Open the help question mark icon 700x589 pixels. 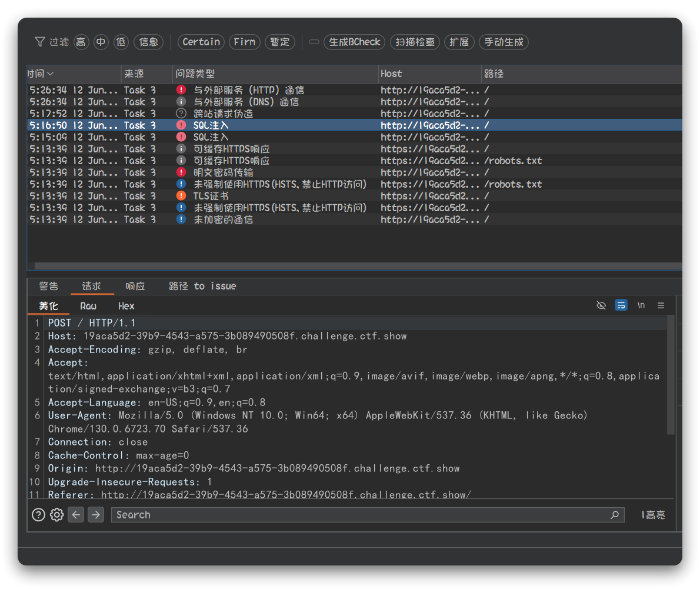click(38, 515)
